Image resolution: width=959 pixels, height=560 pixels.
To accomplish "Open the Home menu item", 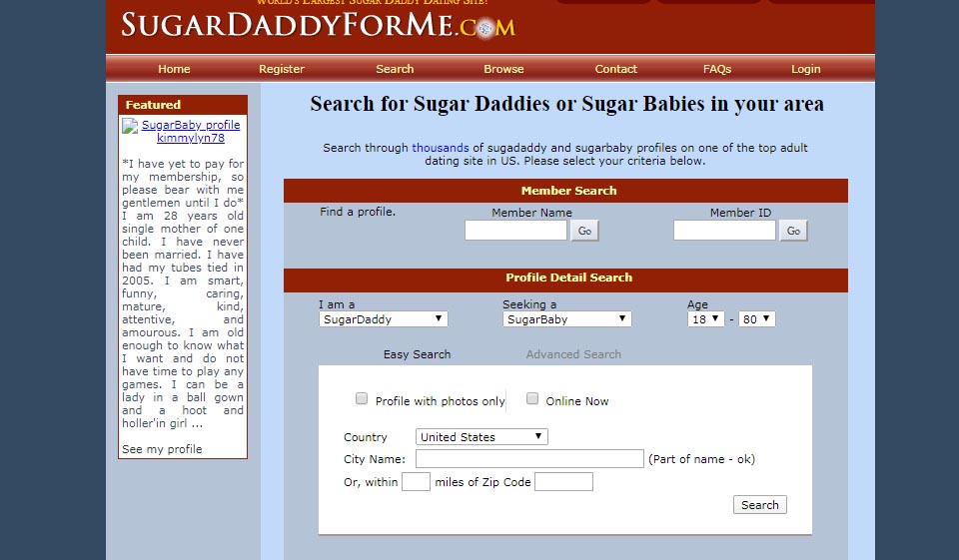I will pyautogui.click(x=174, y=69).
